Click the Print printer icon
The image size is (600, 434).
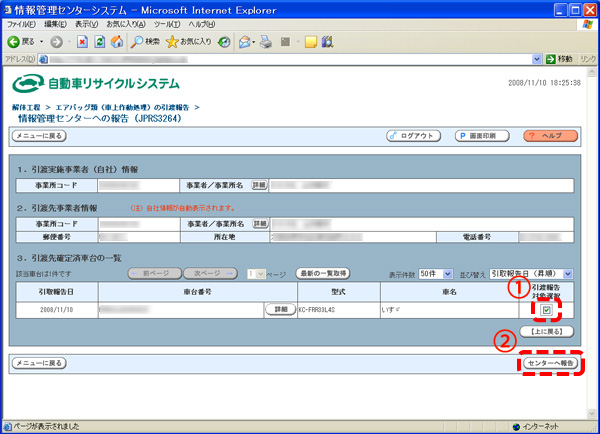tap(266, 42)
